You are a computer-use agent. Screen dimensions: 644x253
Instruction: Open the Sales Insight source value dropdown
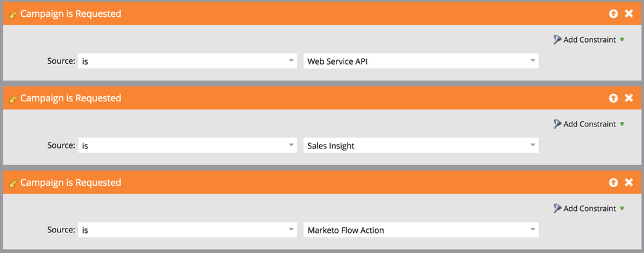421,146
